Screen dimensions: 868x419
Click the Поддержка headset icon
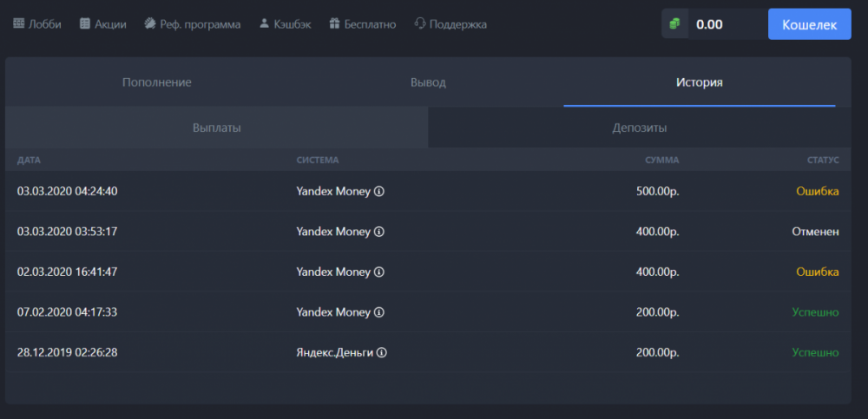click(421, 24)
